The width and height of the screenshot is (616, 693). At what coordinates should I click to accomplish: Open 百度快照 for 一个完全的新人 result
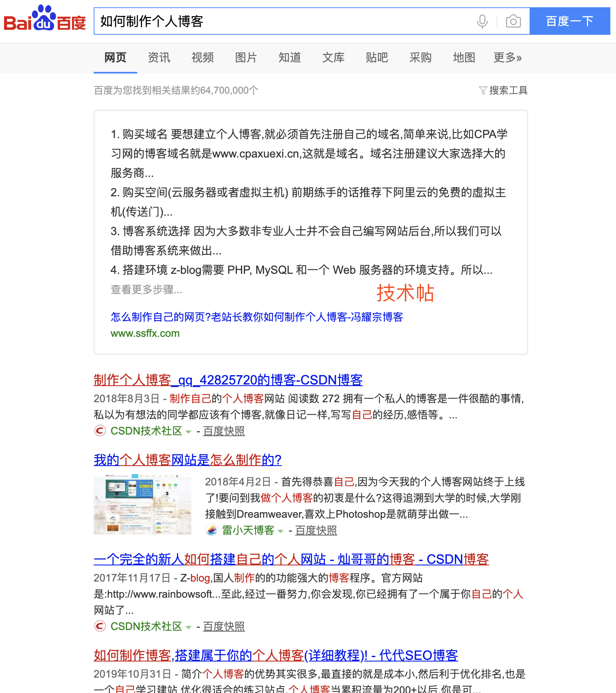224,627
